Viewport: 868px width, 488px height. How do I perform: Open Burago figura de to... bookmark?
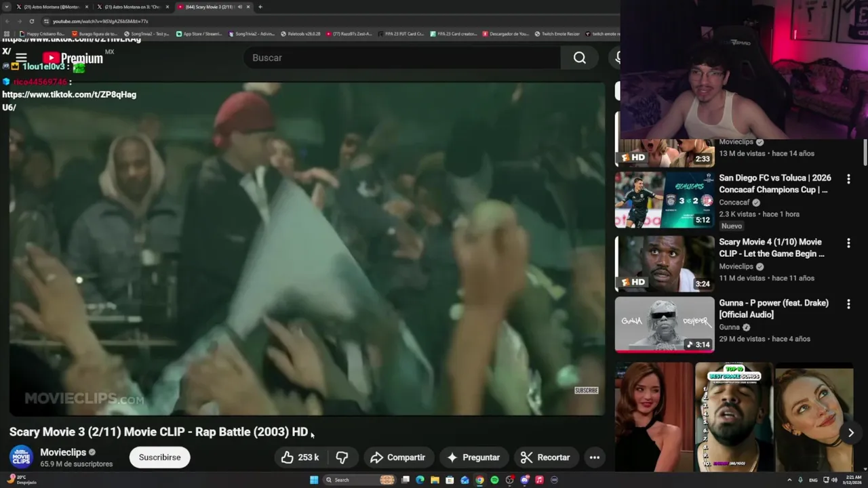(94, 33)
